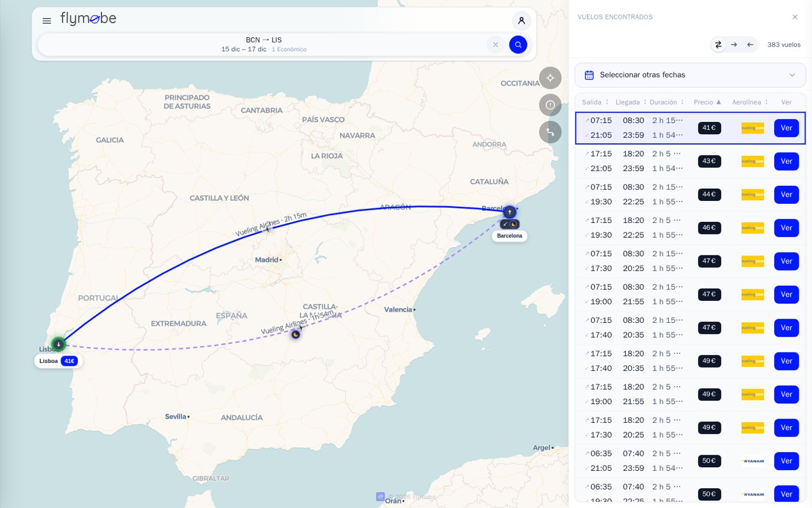Click the Ryanair logo in 06:35–21:05 row

pyautogui.click(x=753, y=461)
